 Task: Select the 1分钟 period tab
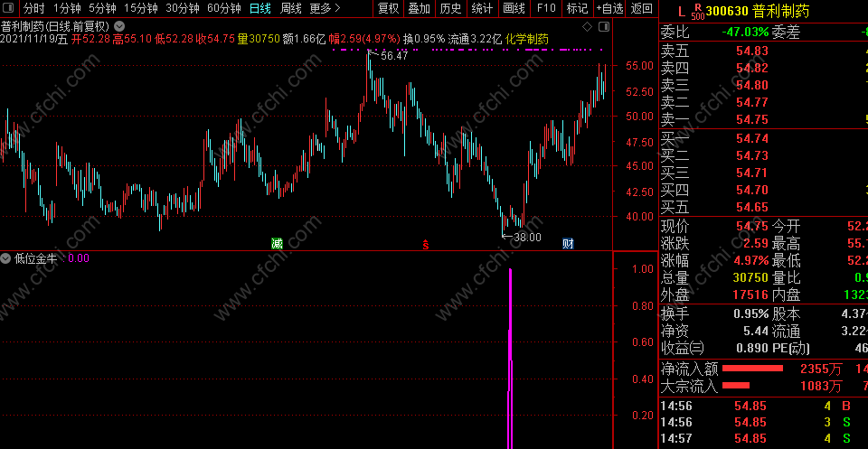[67, 8]
